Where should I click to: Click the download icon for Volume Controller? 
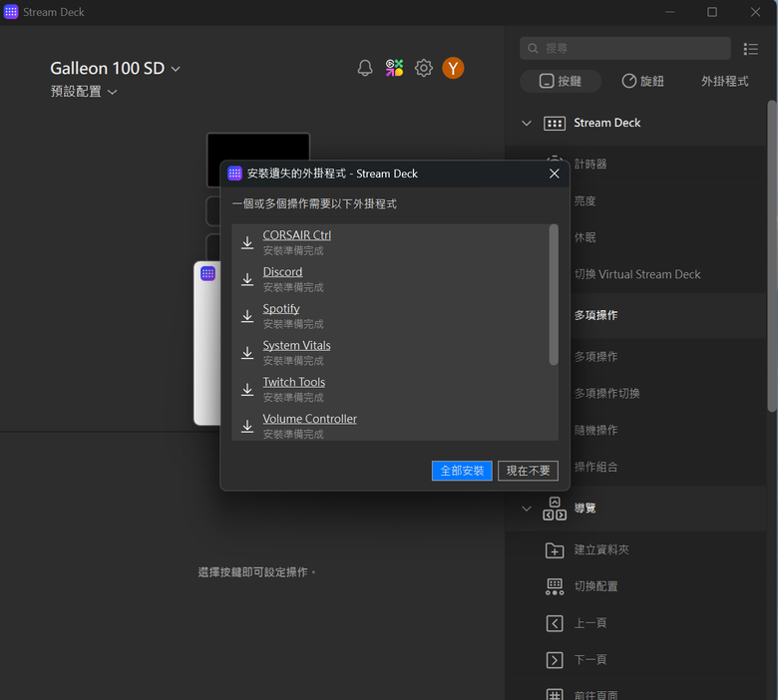click(247, 426)
